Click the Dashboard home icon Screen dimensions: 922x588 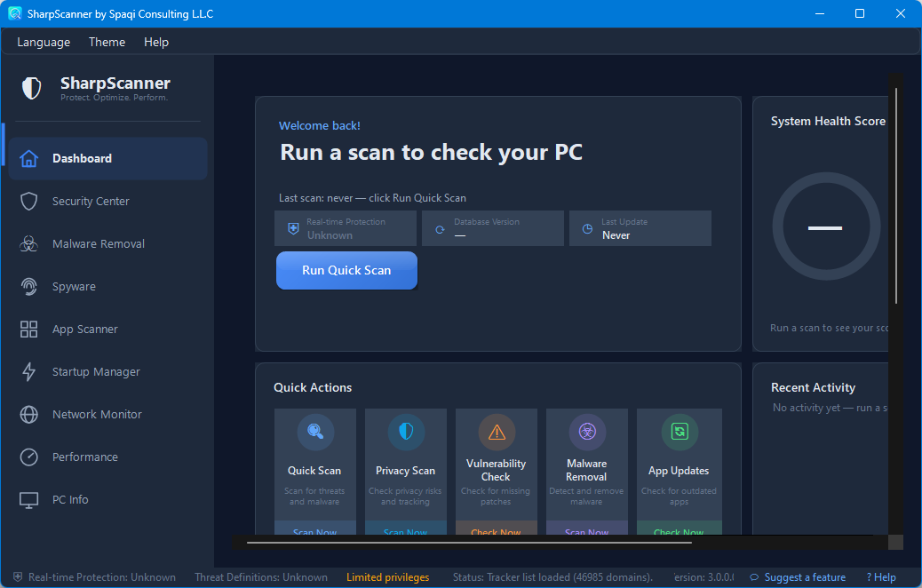click(x=28, y=158)
